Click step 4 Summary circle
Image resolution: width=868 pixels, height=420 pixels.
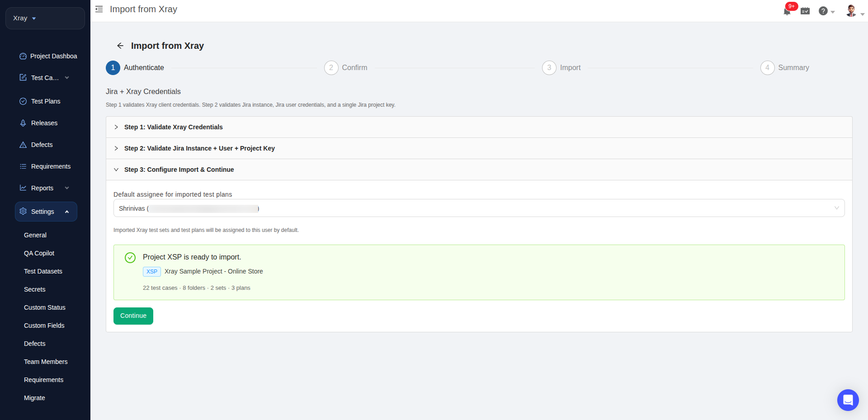point(768,68)
